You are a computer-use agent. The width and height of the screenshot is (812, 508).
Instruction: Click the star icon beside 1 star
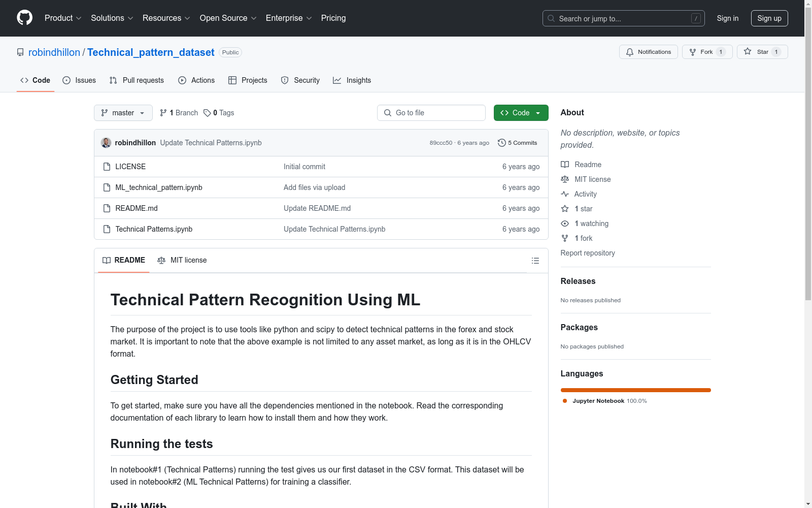565,209
